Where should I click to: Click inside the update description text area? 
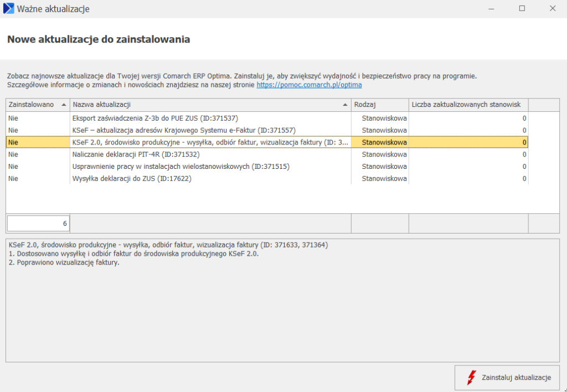tap(282, 310)
